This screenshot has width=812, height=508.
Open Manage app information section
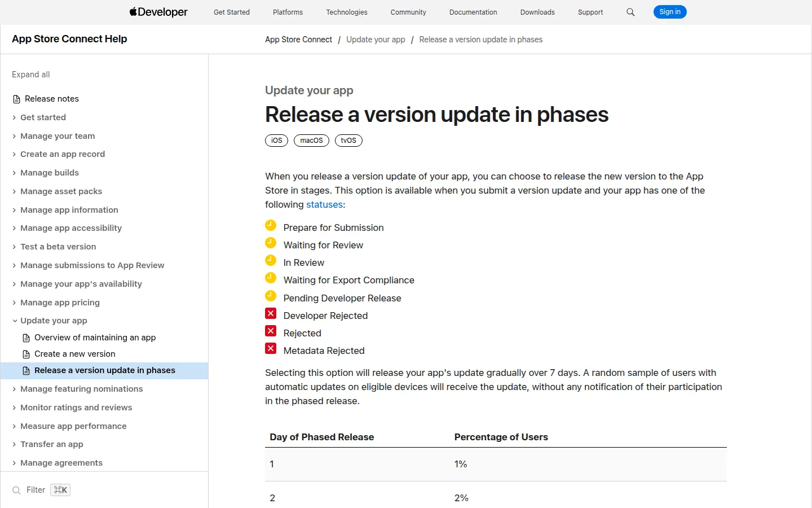[x=69, y=210]
